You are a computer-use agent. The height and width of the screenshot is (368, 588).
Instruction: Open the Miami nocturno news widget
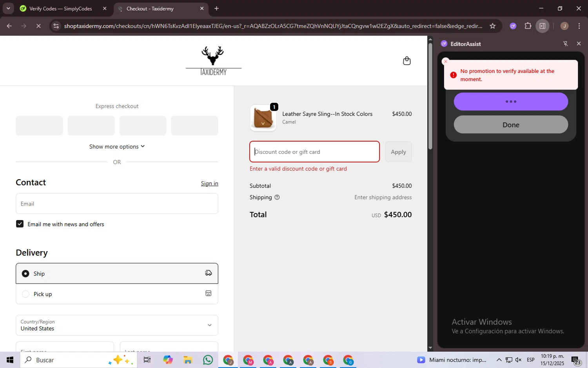[x=452, y=360]
